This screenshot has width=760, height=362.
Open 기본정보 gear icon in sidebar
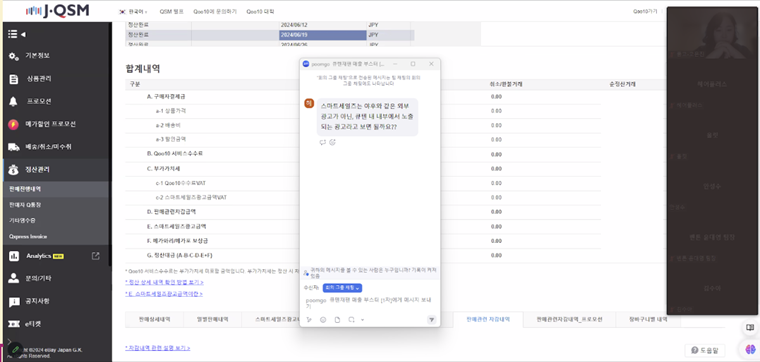(x=14, y=57)
